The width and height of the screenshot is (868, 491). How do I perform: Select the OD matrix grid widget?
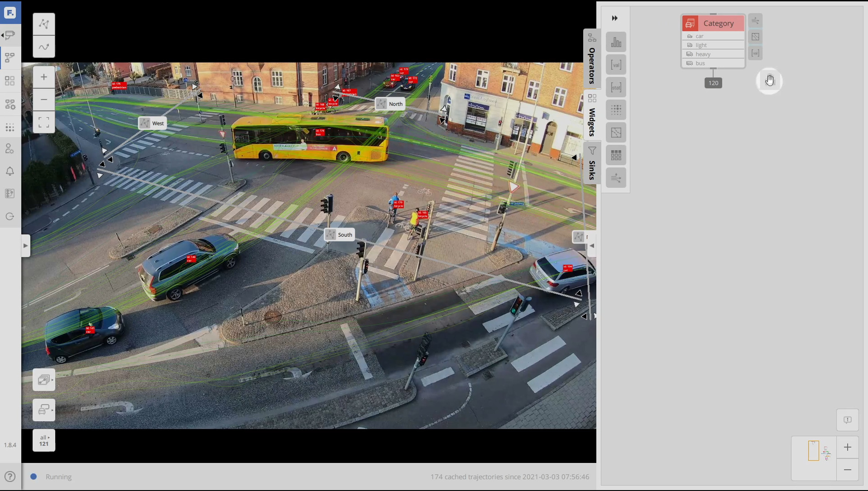point(616,155)
